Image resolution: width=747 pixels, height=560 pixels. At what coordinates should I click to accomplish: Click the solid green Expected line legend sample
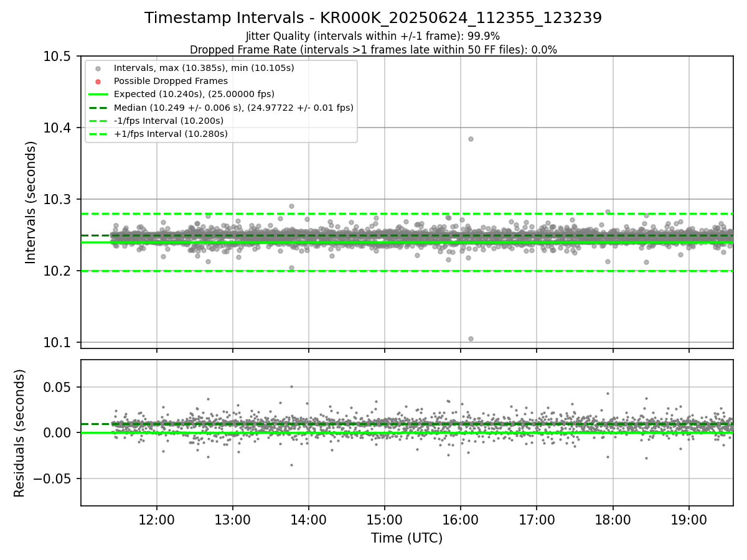pyautogui.click(x=99, y=94)
